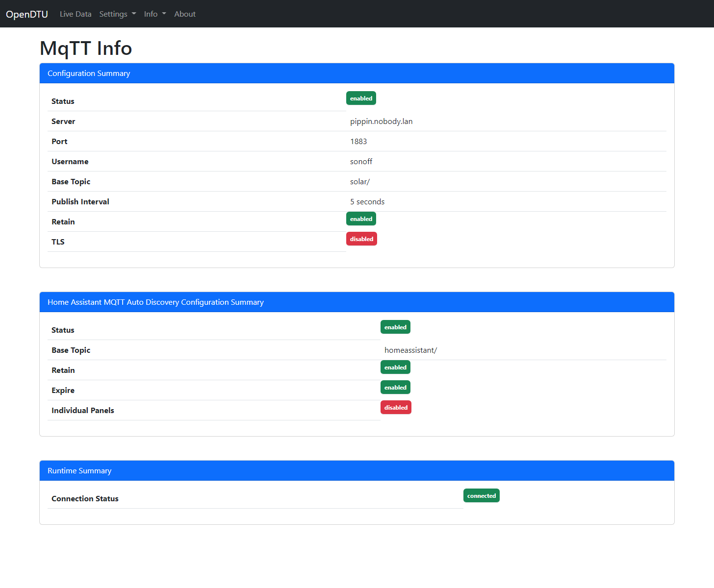Click the 5 seconds publish interval value
714x588 pixels.
(x=367, y=202)
